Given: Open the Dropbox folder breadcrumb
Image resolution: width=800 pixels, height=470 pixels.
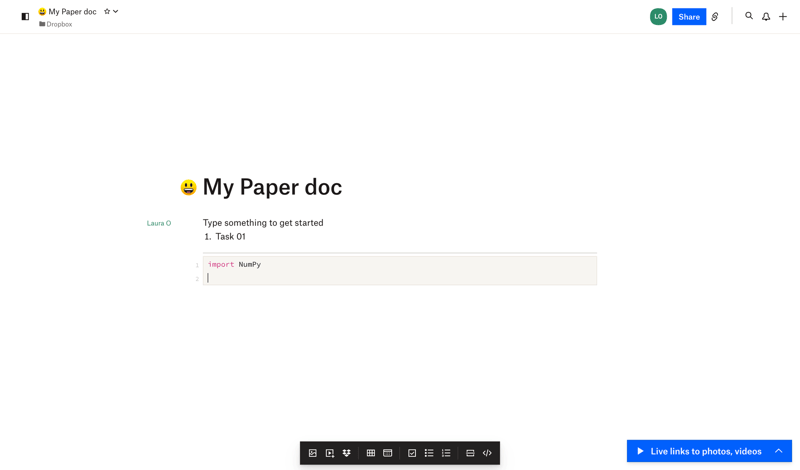Looking at the screenshot, I should tap(56, 24).
